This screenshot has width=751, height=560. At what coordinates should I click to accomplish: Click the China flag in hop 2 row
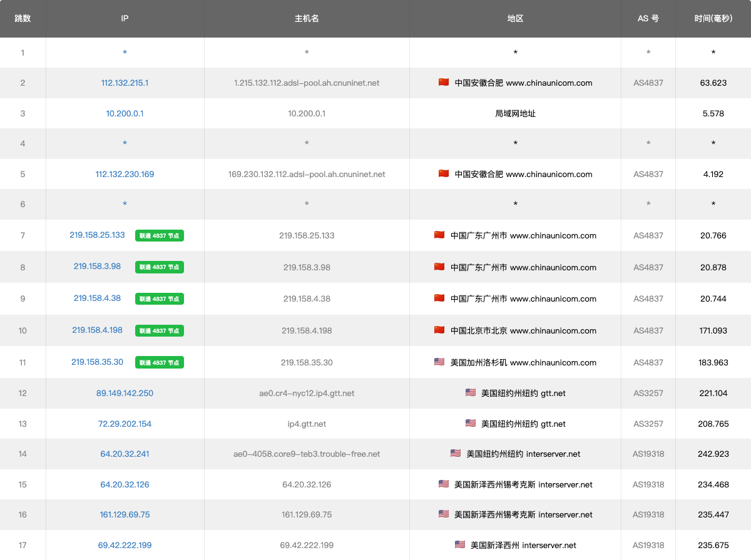point(444,83)
